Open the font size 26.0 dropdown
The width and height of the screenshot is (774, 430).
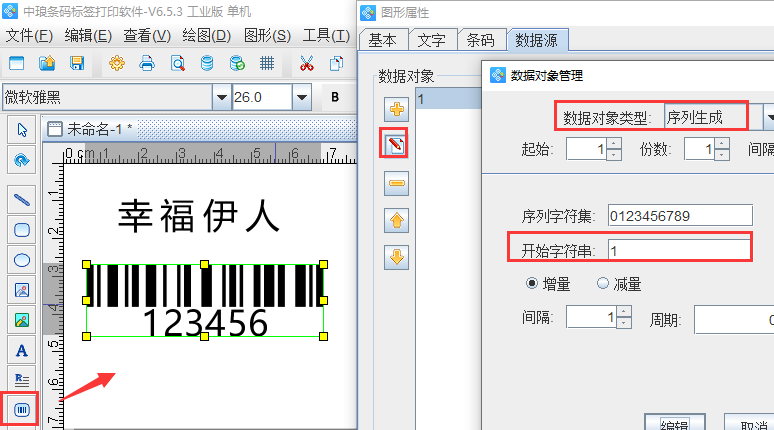pos(301,97)
